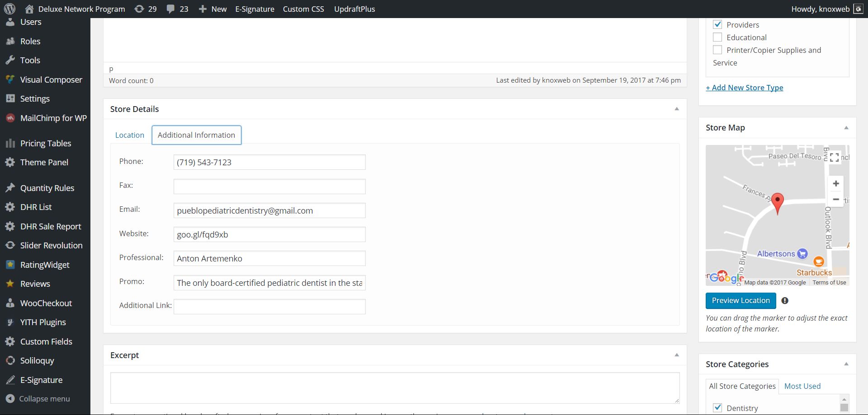The width and height of the screenshot is (868, 415).
Task: Click the Email input field
Action: (269, 210)
